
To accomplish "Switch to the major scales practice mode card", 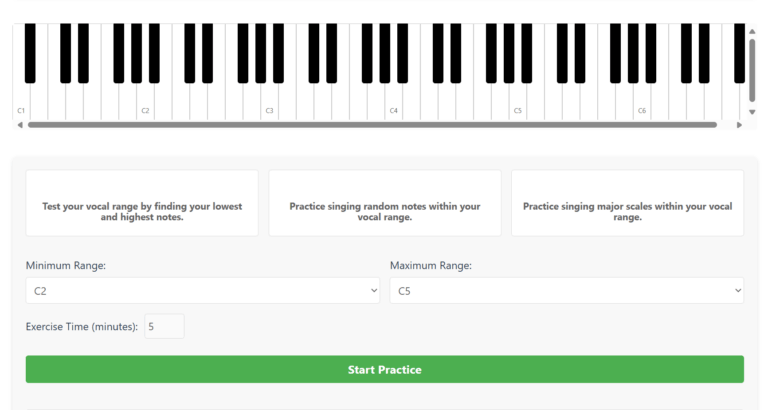I will click(627, 203).
